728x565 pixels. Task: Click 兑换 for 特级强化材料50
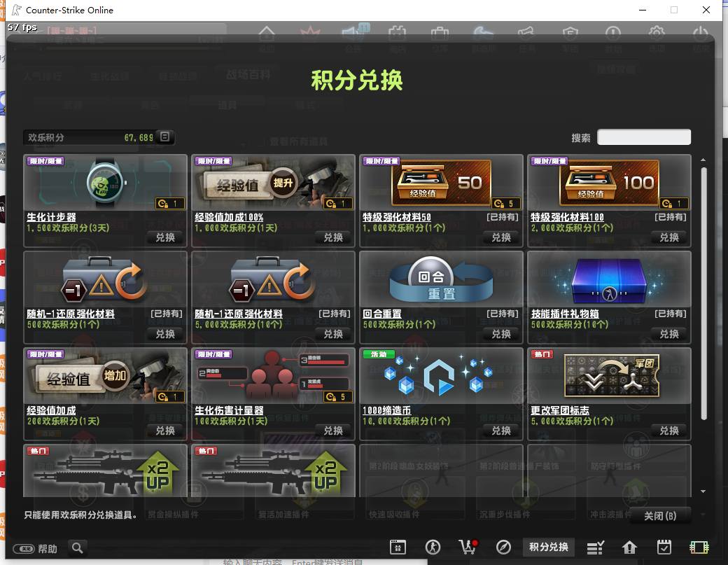point(501,238)
